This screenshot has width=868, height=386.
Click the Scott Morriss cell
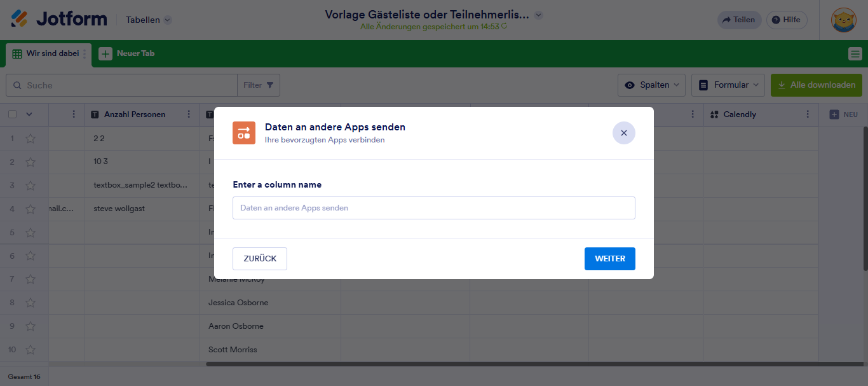click(270, 350)
